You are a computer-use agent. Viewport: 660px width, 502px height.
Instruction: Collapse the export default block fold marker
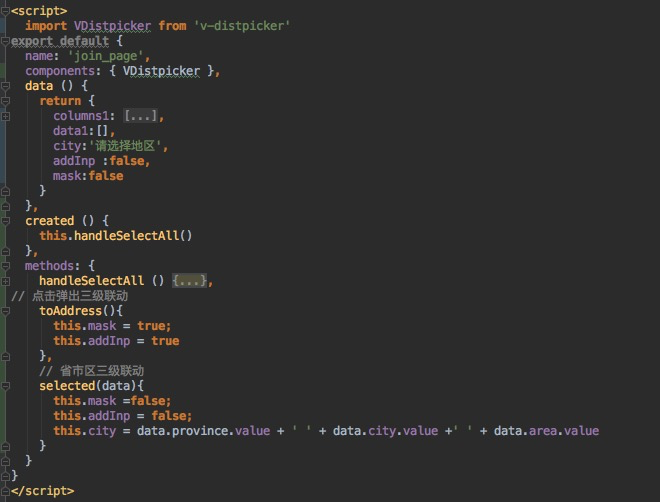coord(5,41)
